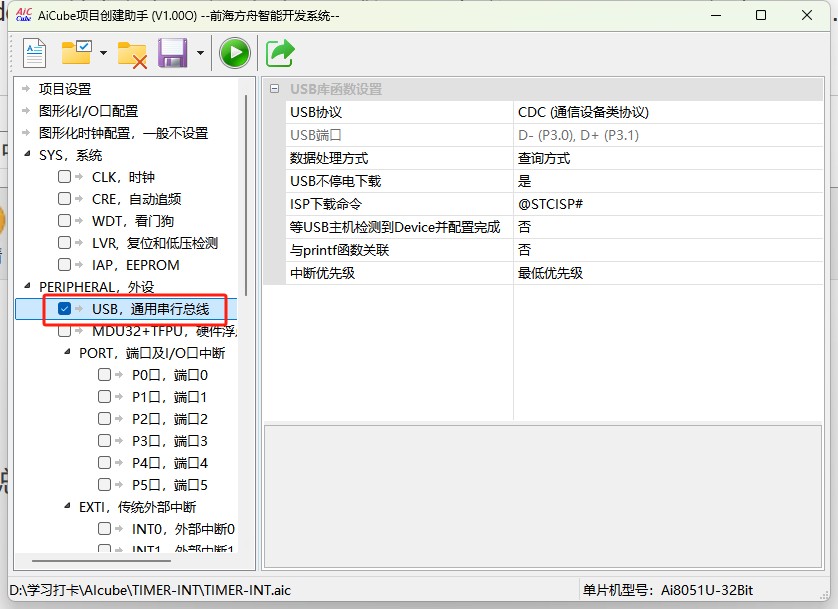Click arrow icon next to LVR，复位和低压检测

(x=79, y=243)
